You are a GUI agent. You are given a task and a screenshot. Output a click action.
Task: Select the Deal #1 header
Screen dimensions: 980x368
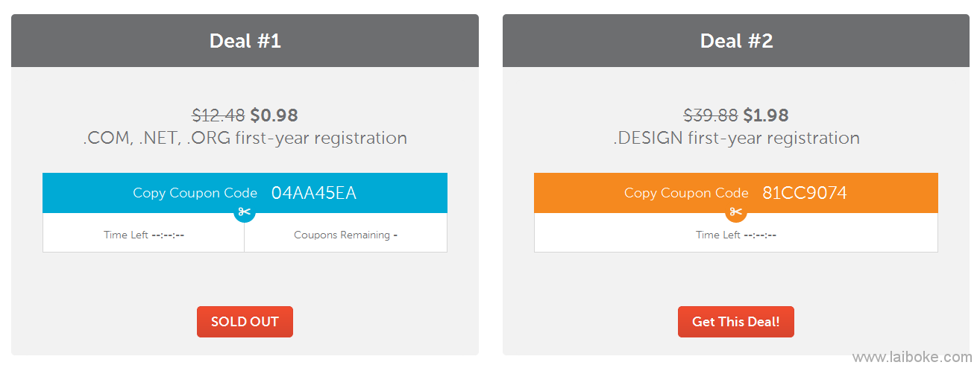[245, 41]
